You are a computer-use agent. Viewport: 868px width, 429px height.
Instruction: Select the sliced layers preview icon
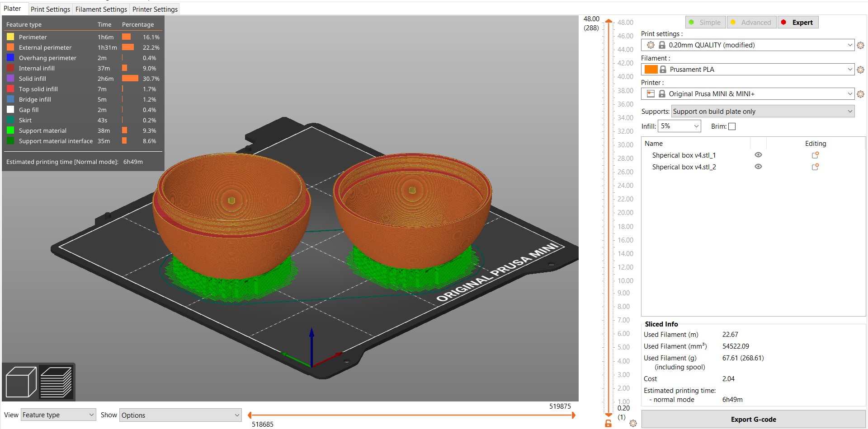pos(56,382)
